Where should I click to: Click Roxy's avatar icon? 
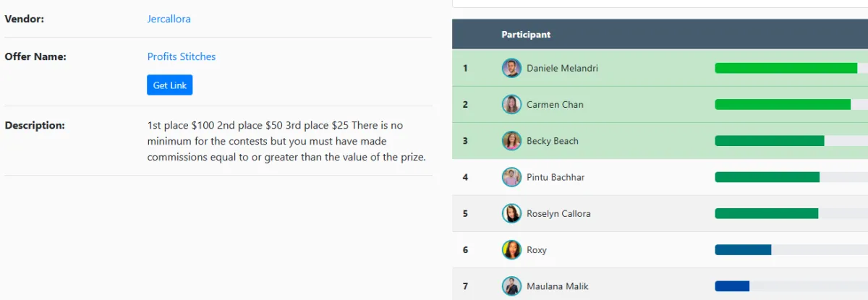511,250
